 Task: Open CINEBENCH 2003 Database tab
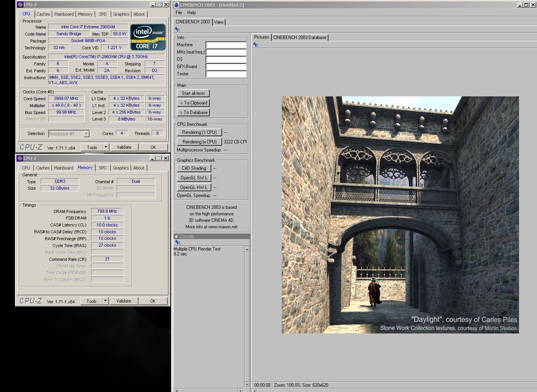(x=300, y=37)
